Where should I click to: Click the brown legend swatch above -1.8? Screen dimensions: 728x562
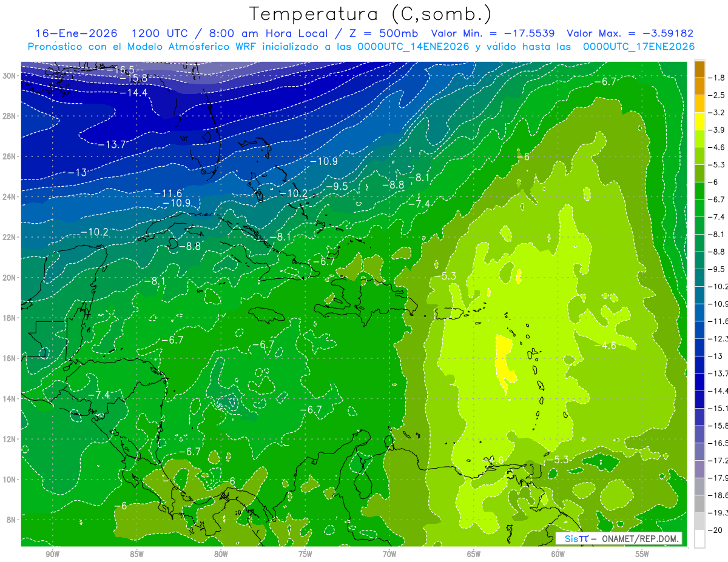[699, 69]
